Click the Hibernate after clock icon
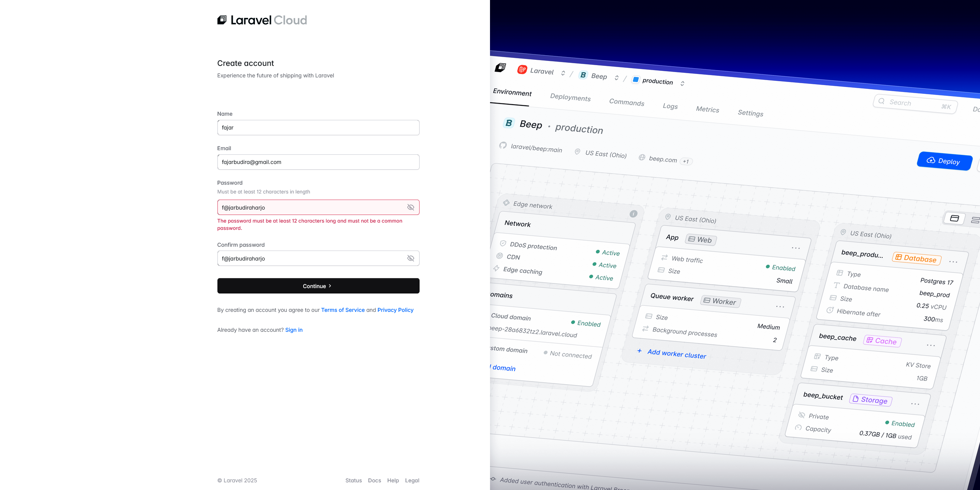The image size is (980, 490). pyautogui.click(x=830, y=310)
